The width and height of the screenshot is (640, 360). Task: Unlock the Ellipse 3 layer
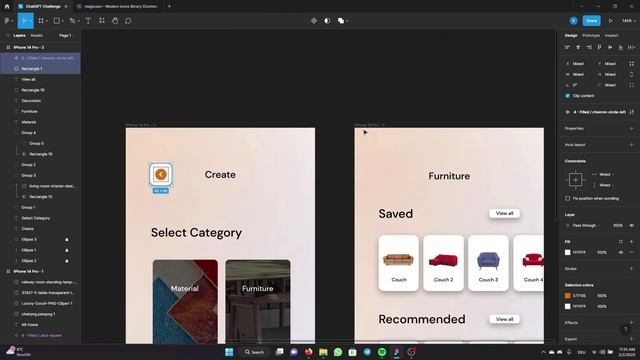(67, 240)
